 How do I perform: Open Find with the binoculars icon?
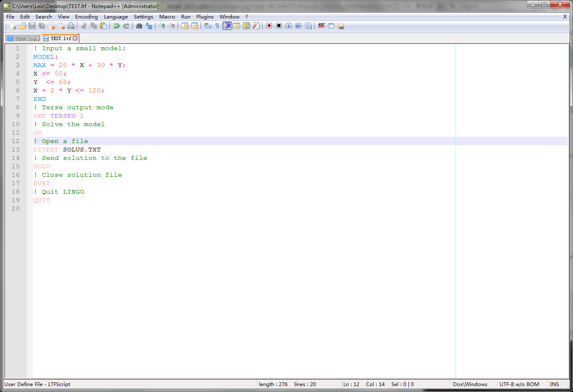pos(139,26)
